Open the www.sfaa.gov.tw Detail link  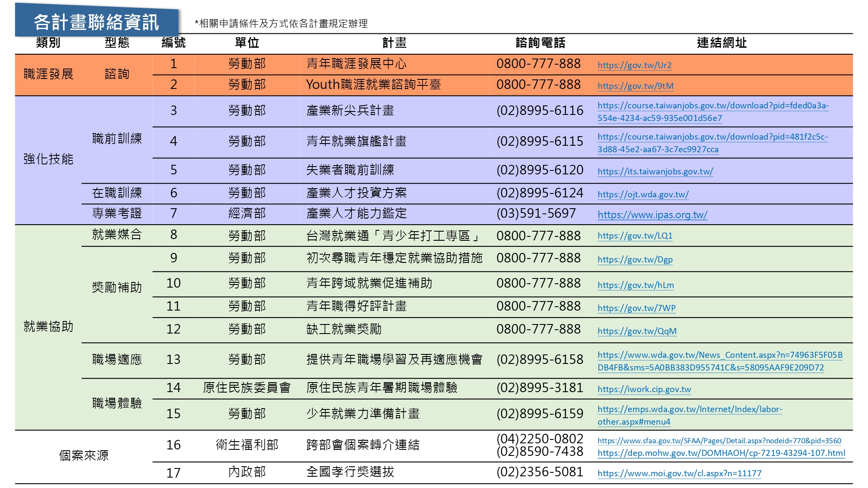coord(719,441)
